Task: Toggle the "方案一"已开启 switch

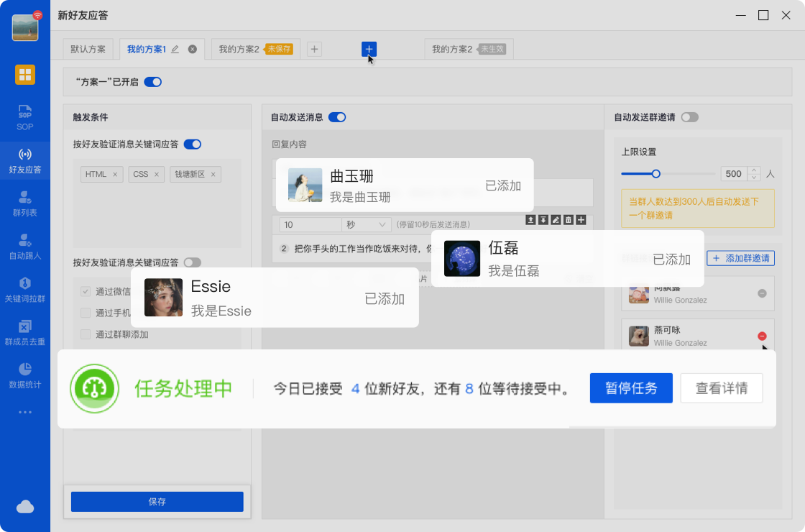Action: [152, 82]
